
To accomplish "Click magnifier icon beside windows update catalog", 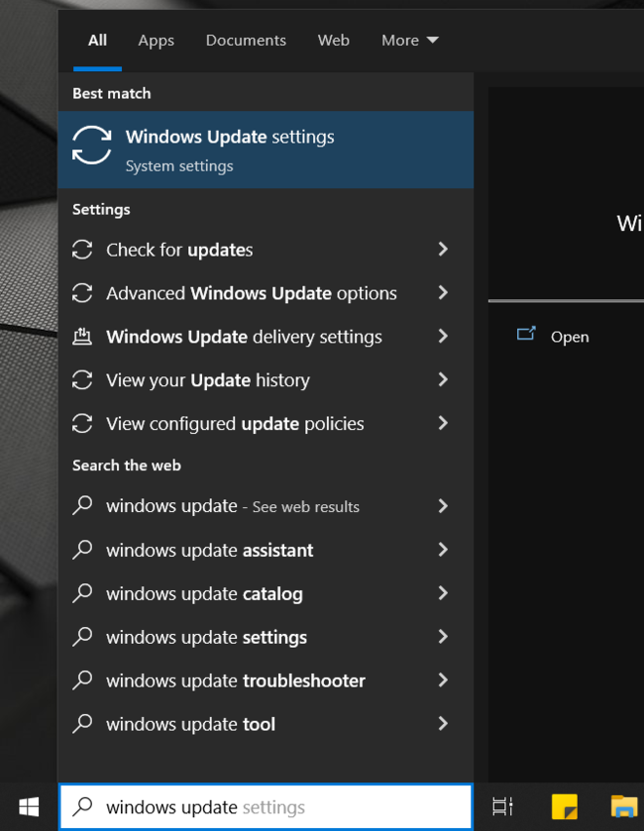I will pyautogui.click(x=82, y=593).
